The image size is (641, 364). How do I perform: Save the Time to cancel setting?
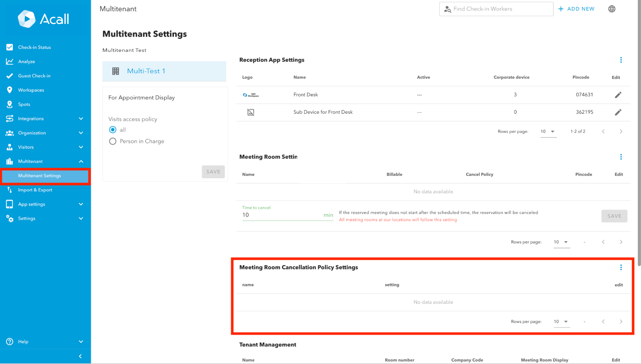(x=614, y=216)
